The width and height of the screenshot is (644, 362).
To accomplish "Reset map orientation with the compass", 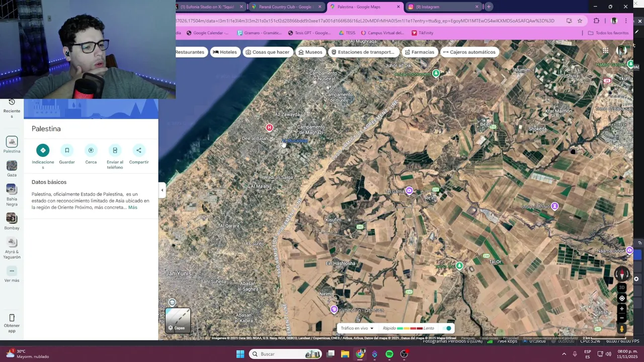I will [622, 274].
